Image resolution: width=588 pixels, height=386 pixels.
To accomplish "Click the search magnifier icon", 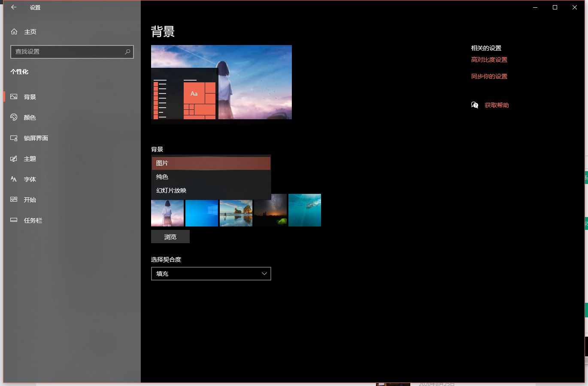I will click(x=127, y=51).
